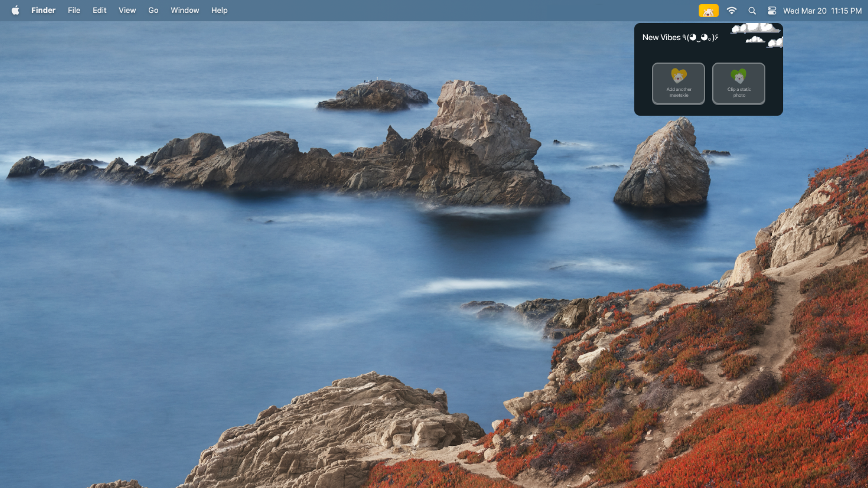Viewport: 868px width, 488px height.
Task: Open Spotlight search magnifier icon
Action: pyautogui.click(x=752, y=11)
